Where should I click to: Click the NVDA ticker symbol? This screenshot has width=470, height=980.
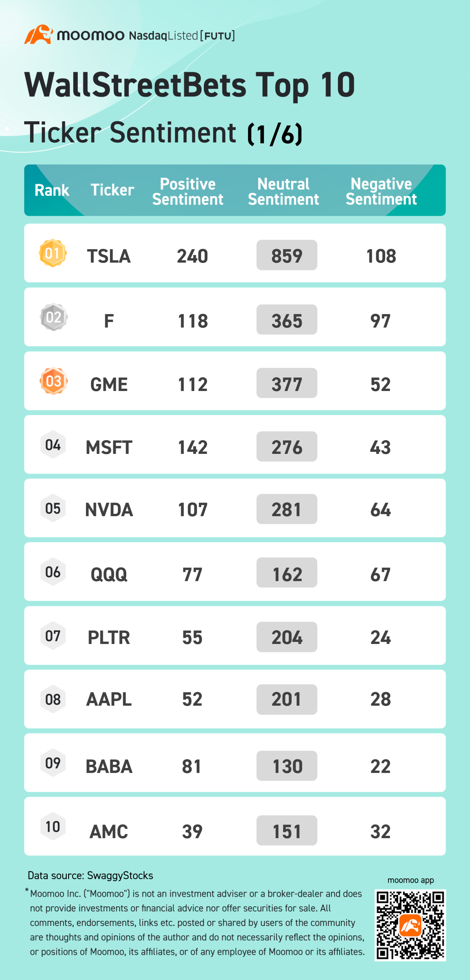109,509
